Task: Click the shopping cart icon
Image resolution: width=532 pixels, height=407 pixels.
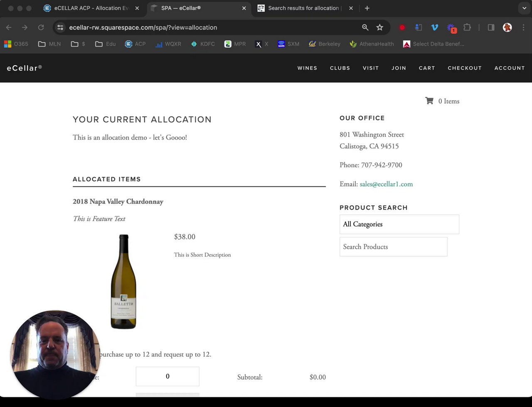Action: click(429, 101)
